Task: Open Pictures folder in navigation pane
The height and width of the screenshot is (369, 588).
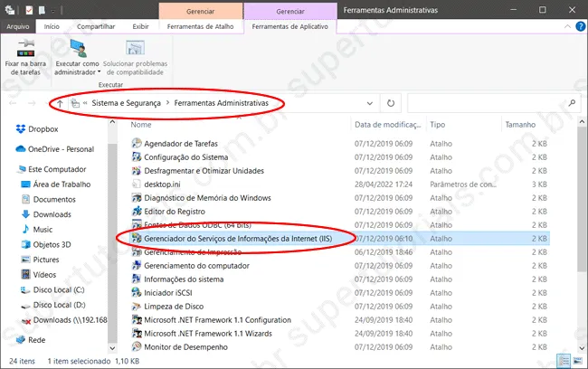Action: (40, 260)
